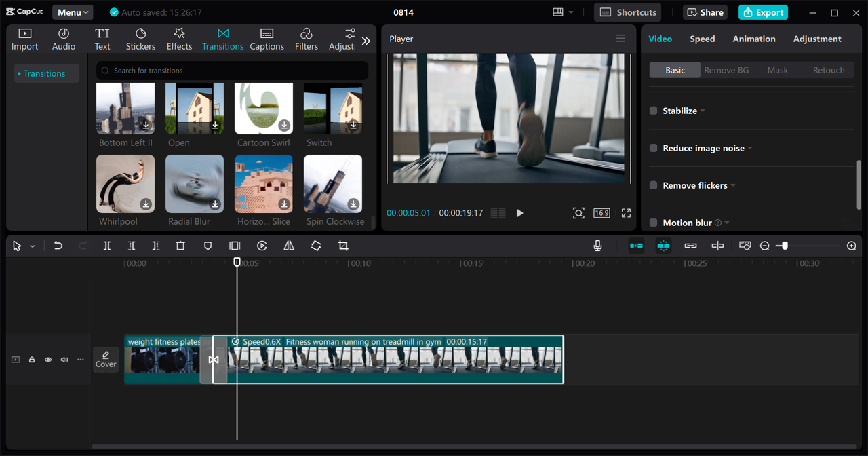The image size is (868, 456).
Task: Open the selection tool mode dropdown arrow
Action: pyautogui.click(x=33, y=246)
